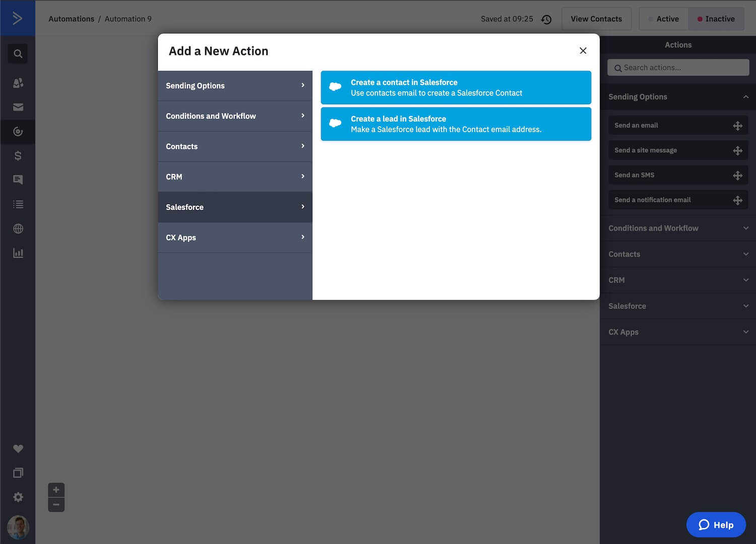Screen dimensions: 756x544
Task: Close the Add a New Action dialog
Action: (x=583, y=50)
